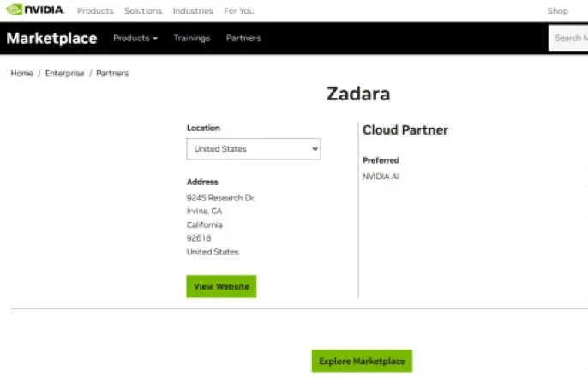Select the 'California' address line
Image resolution: width=588 pixels, height=377 pixels.
pyautogui.click(x=204, y=224)
